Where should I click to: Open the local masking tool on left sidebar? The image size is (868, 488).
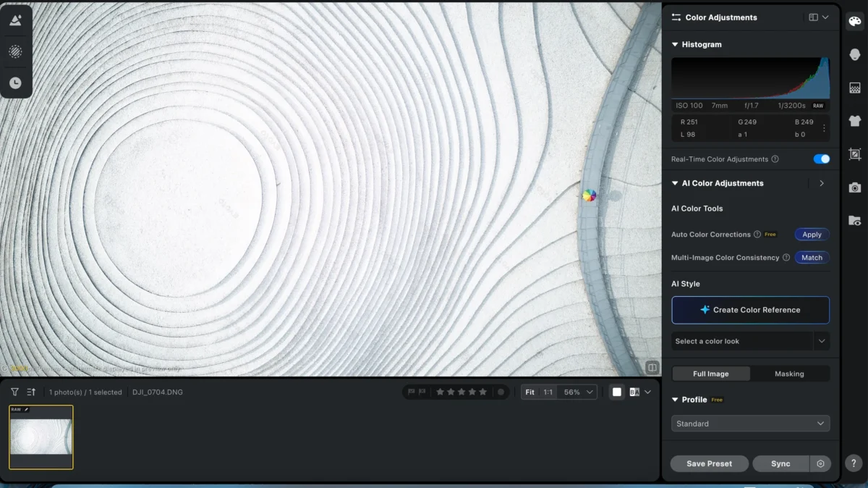(x=16, y=51)
